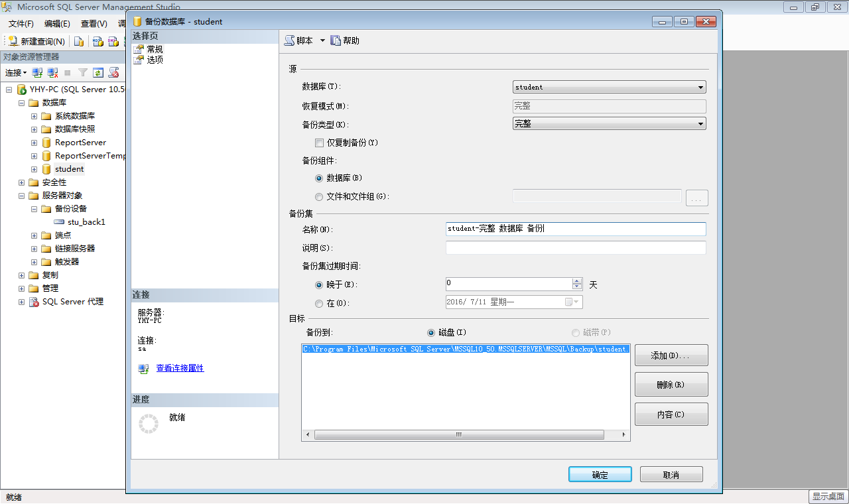Click the DMX query icon in toolbar
Viewport: 849px width, 504px height.
[x=113, y=41]
